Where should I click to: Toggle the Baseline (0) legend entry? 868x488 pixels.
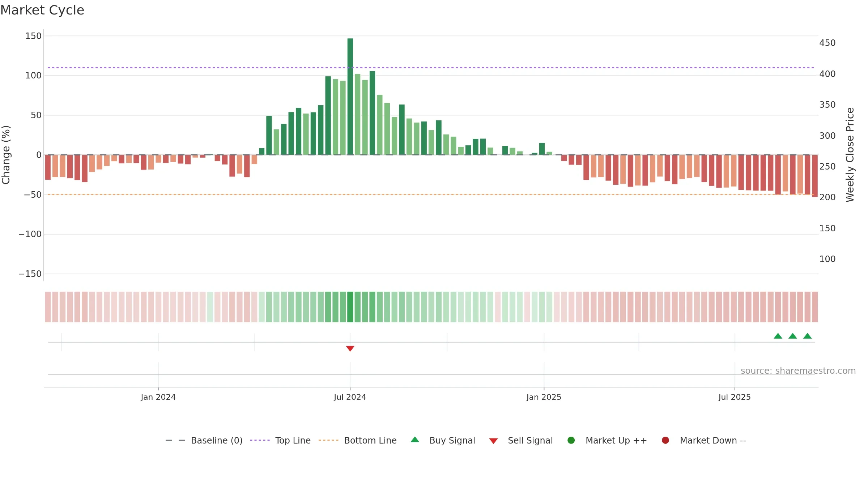point(204,440)
